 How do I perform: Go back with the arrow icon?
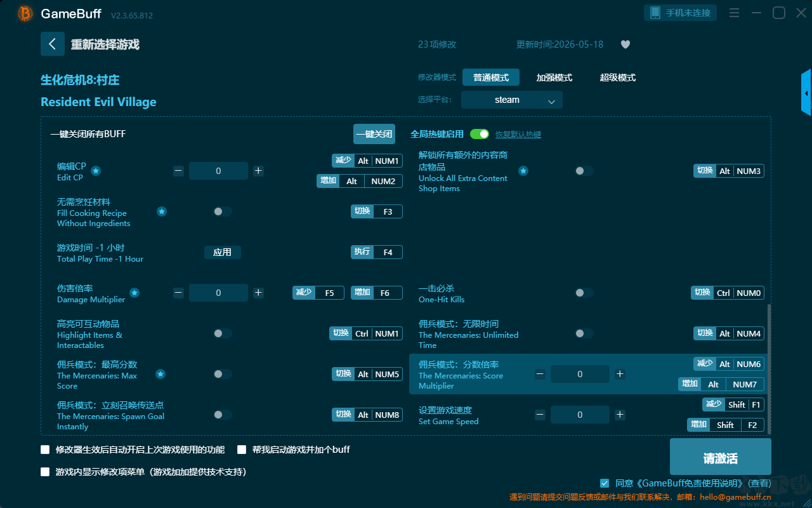click(x=53, y=44)
